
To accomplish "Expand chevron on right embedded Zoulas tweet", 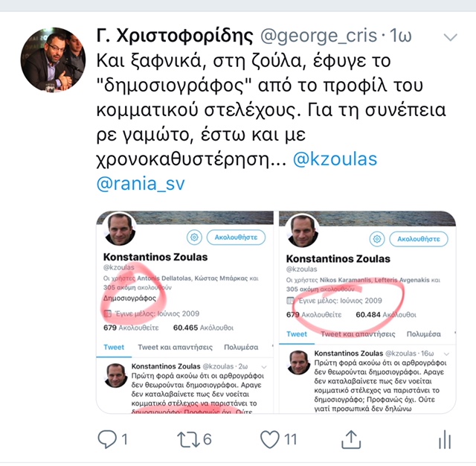I will pyautogui.click(x=446, y=354).
